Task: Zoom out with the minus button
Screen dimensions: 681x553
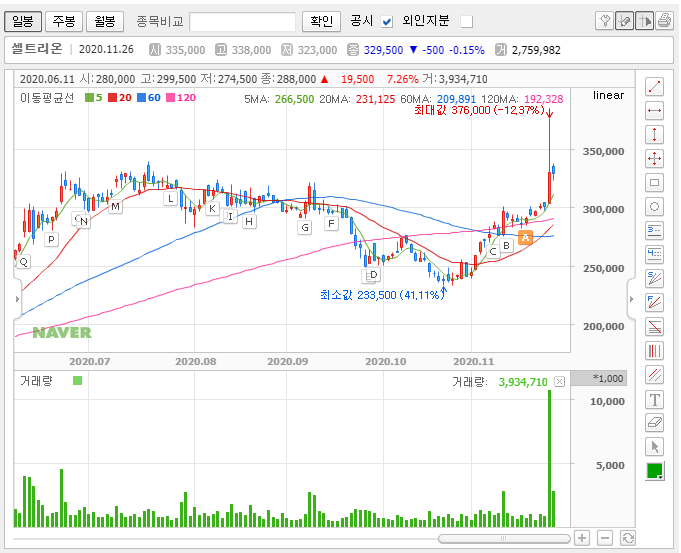Action: pos(605,538)
